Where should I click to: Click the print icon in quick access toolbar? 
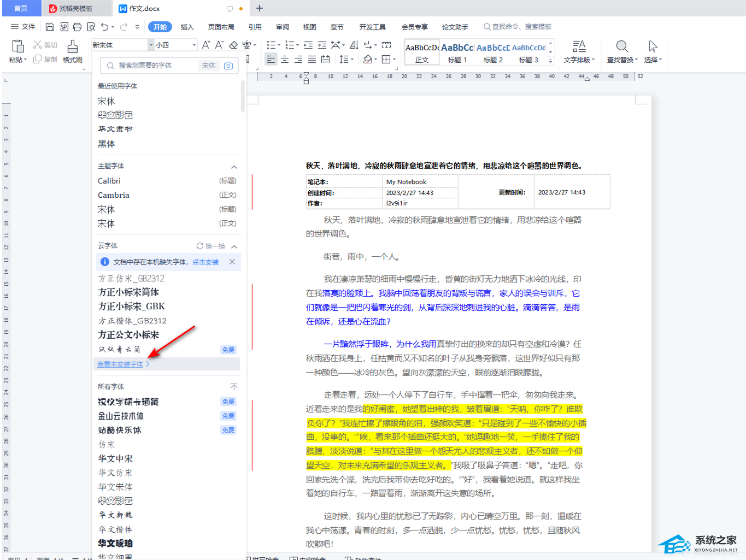pyautogui.click(x=77, y=27)
